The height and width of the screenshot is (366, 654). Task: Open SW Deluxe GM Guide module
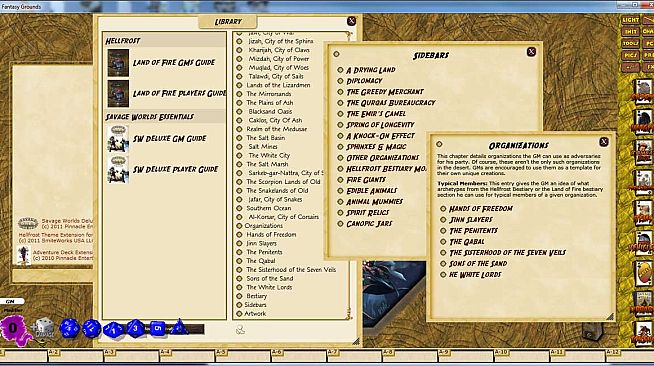[169, 139]
